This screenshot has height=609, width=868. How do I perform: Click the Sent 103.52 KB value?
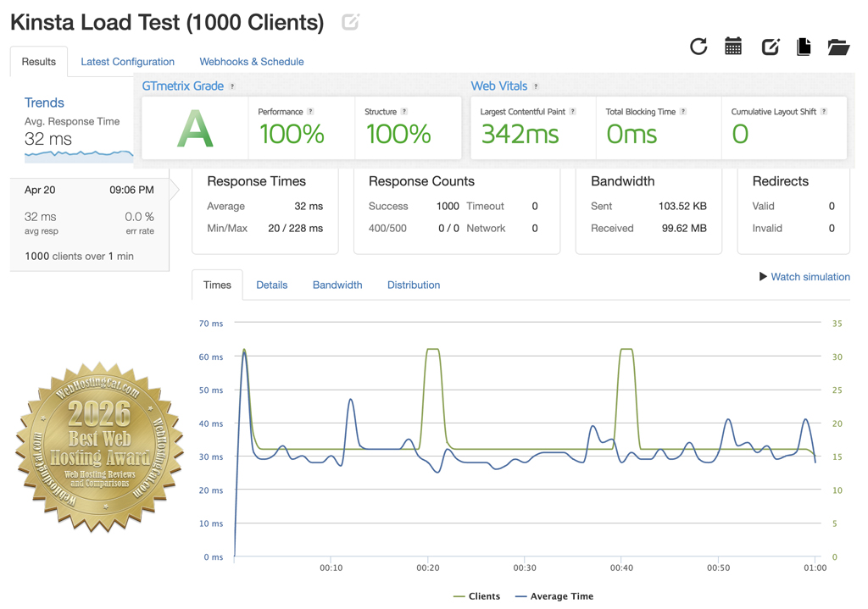point(682,206)
